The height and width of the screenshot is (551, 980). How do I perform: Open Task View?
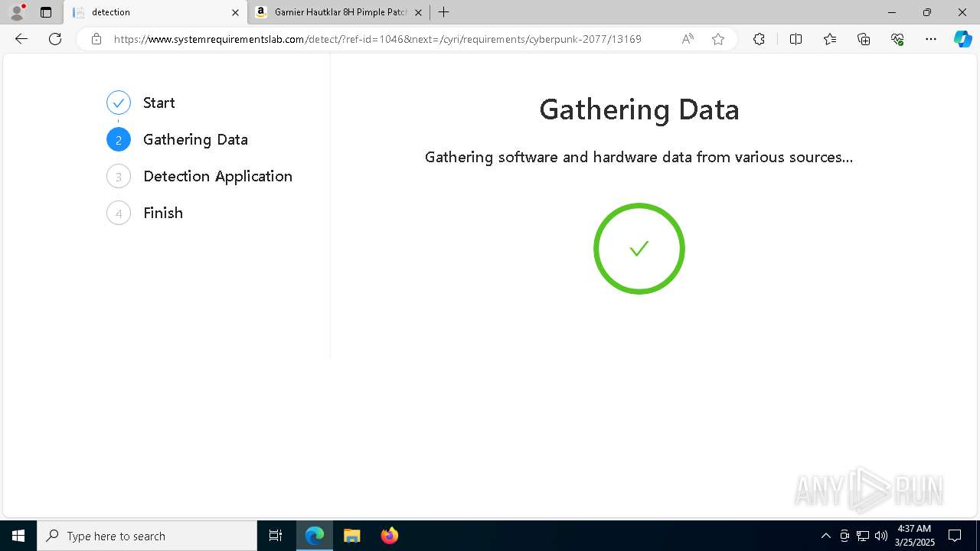click(x=276, y=536)
